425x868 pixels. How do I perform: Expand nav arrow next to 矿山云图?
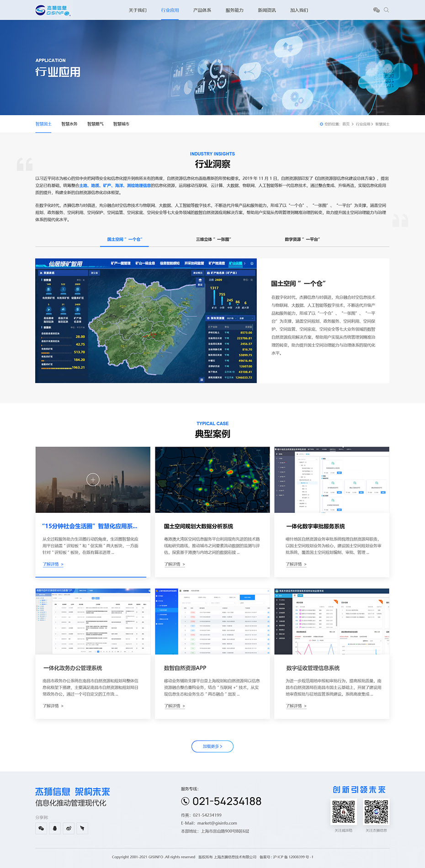[245, 264]
